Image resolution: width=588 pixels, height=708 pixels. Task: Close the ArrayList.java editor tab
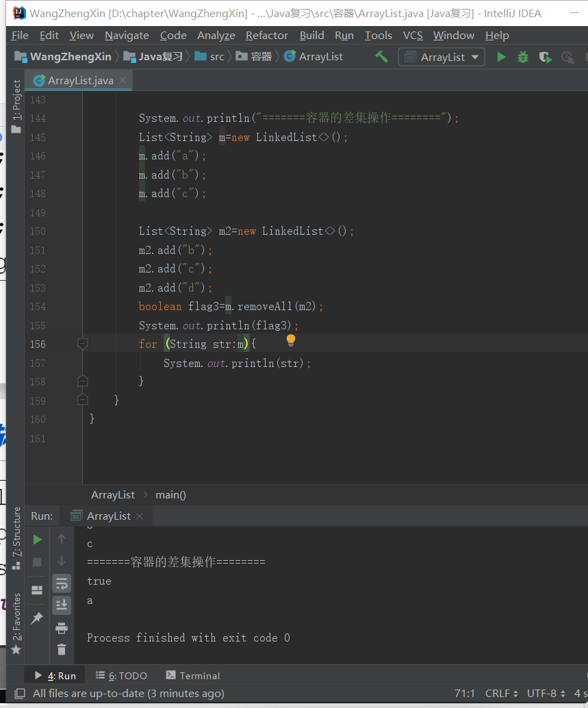pos(123,80)
